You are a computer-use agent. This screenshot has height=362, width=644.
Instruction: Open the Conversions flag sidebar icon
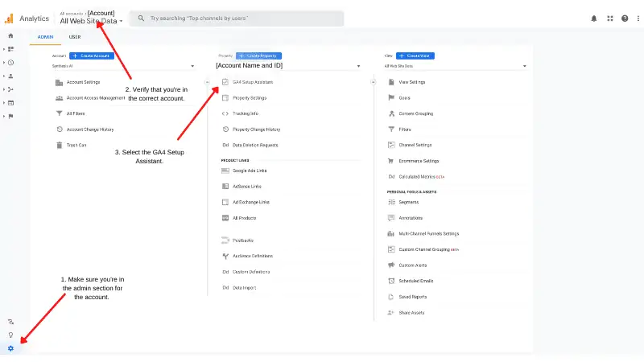click(10, 116)
